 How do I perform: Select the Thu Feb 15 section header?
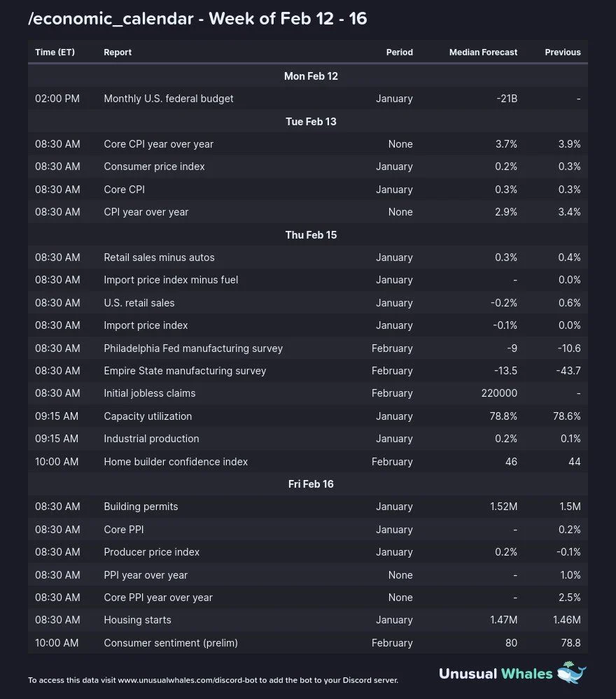click(311, 234)
